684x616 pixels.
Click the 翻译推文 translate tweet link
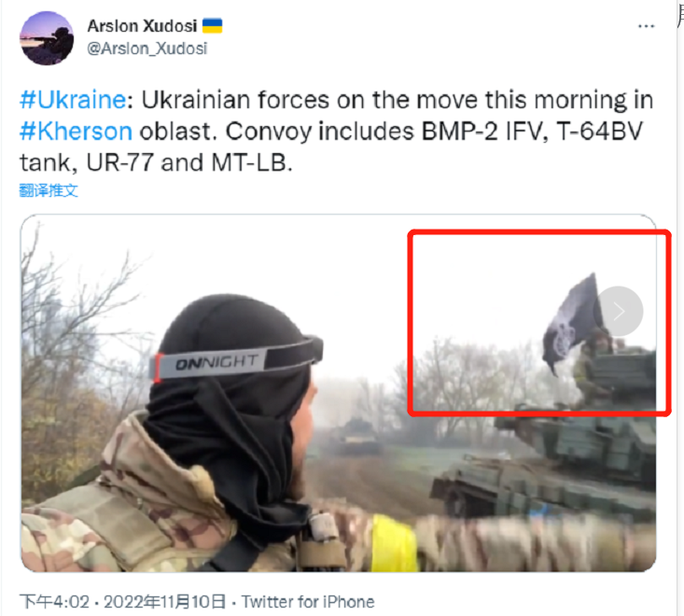[x=49, y=190]
